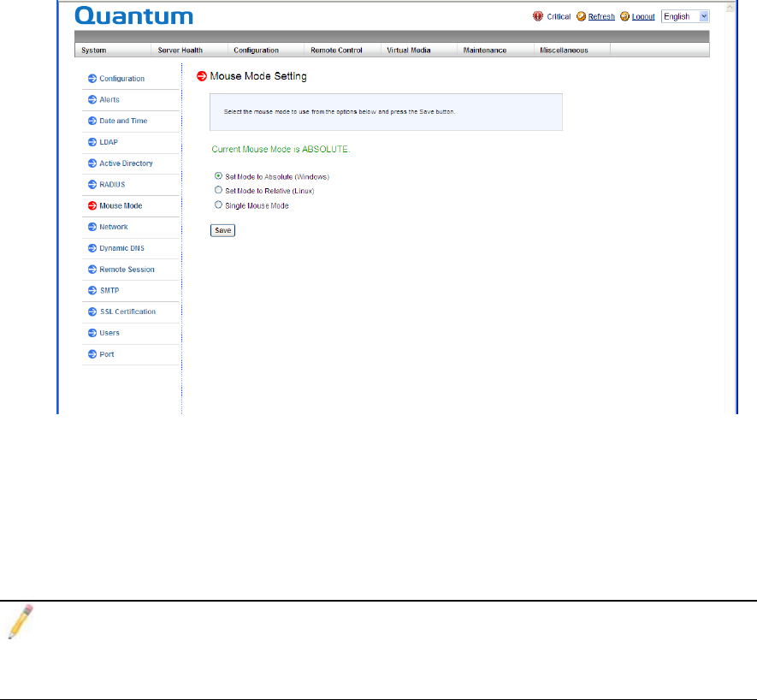
Task: Click the arrow icon next to Alerts
Action: click(x=92, y=99)
